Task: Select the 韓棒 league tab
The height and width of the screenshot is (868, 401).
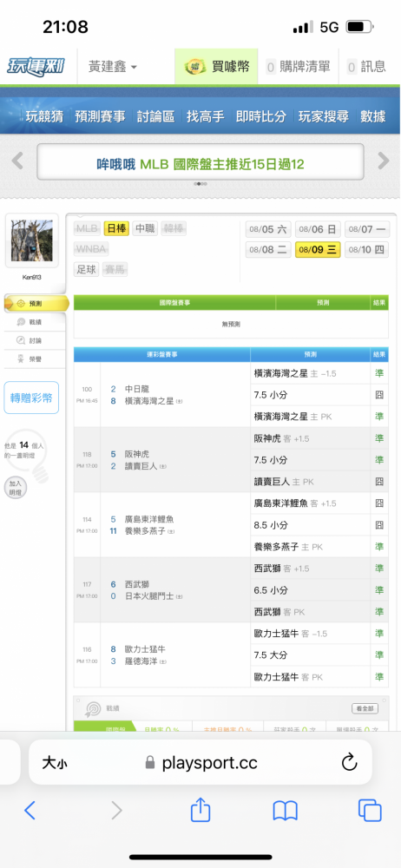Action: click(x=174, y=228)
